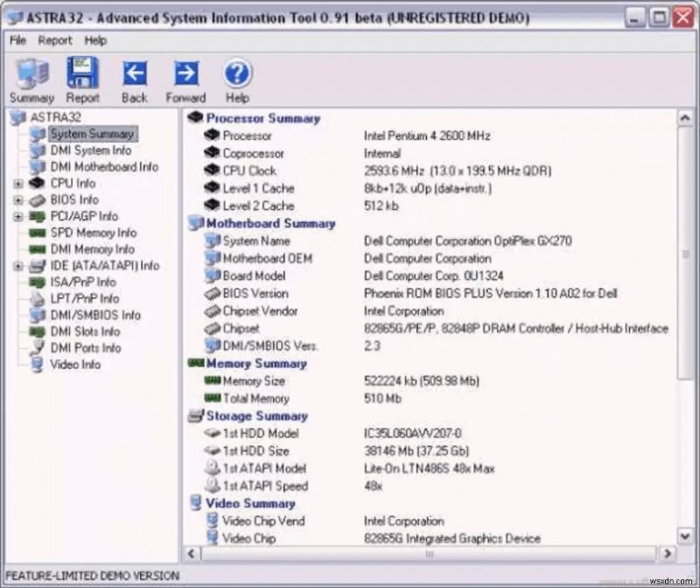Click the horizontal scrollbar thumb
Image resolution: width=700 pixels, height=588 pixels.
429,554
